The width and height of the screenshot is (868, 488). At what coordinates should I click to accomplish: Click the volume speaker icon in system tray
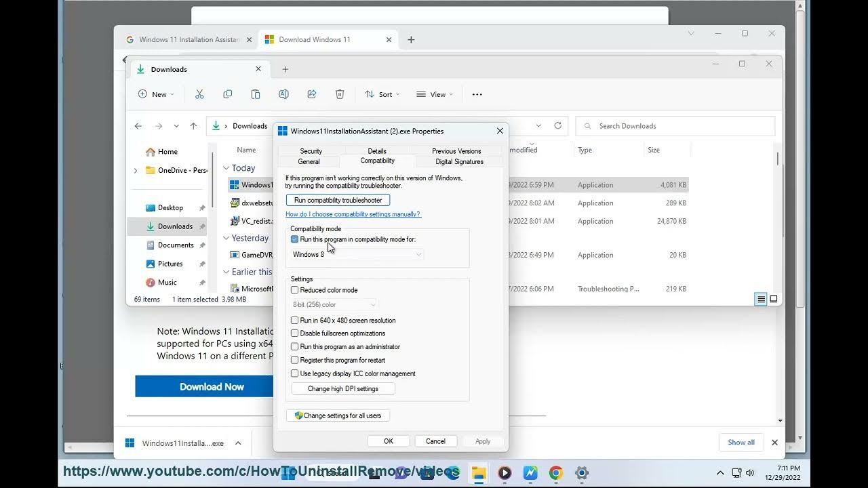pyautogui.click(x=750, y=472)
